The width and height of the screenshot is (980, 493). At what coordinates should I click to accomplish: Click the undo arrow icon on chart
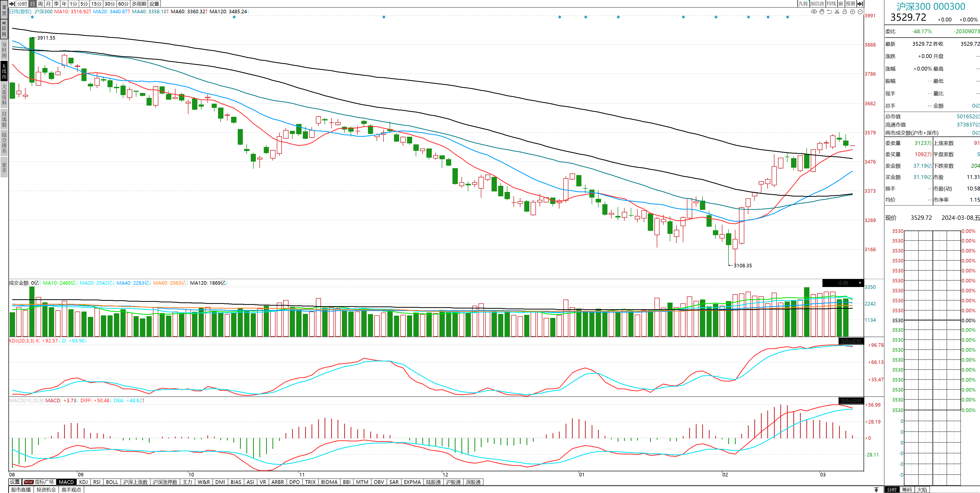pyautogui.click(x=829, y=12)
